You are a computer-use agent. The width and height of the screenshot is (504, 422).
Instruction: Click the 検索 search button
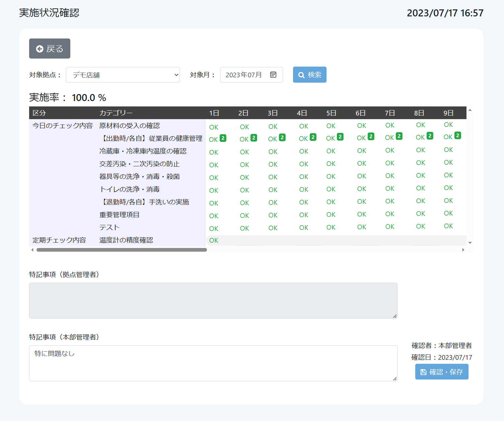point(310,75)
